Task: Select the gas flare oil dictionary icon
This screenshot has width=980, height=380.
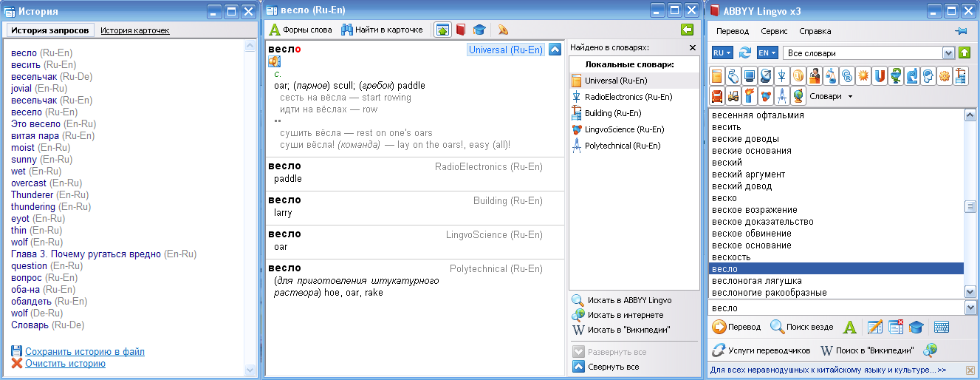Action: point(750,95)
